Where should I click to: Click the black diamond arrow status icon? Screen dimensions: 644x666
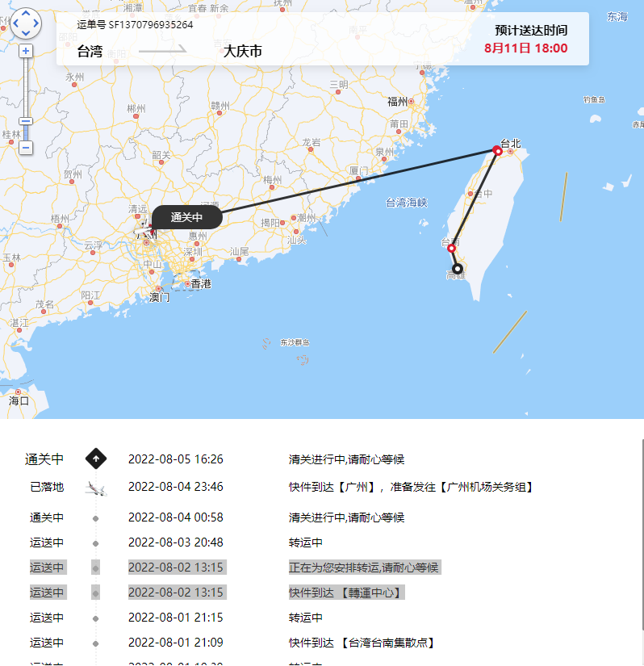(x=96, y=459)
